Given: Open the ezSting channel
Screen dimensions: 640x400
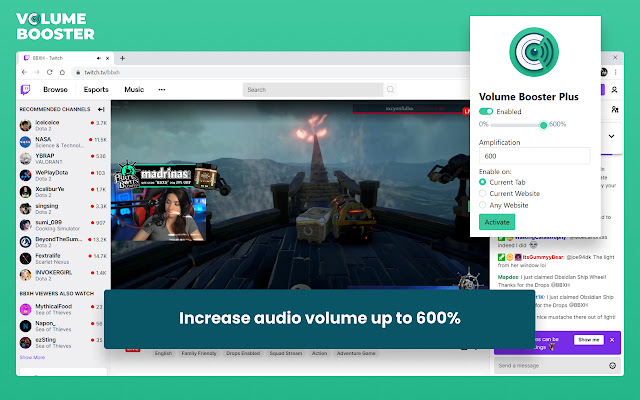Looking at the screenshot, I should point(63,343).
